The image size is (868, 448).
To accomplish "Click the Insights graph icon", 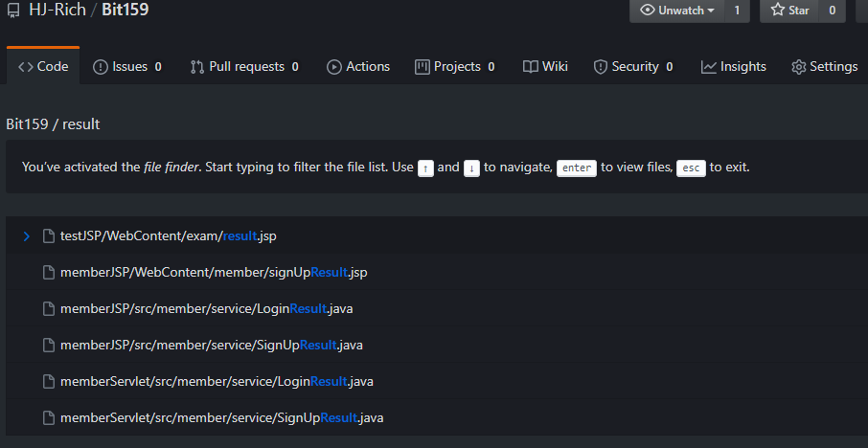I will click(709, 67).
